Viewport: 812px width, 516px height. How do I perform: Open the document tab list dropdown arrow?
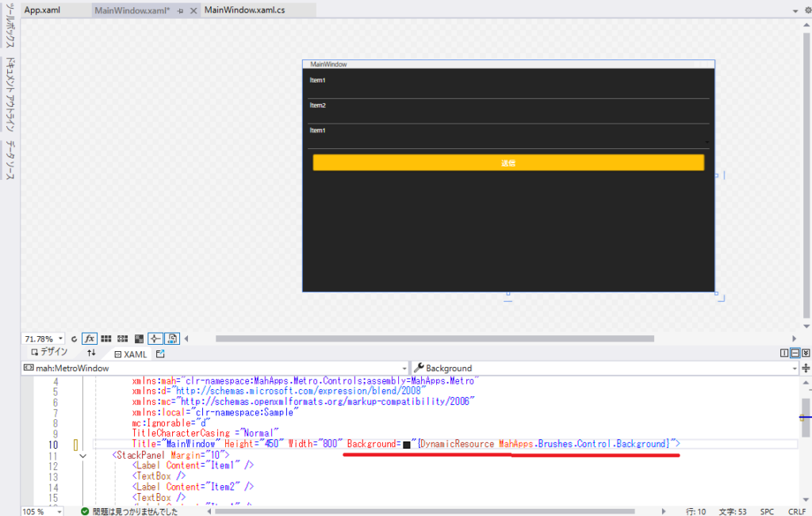click(795, 11)
